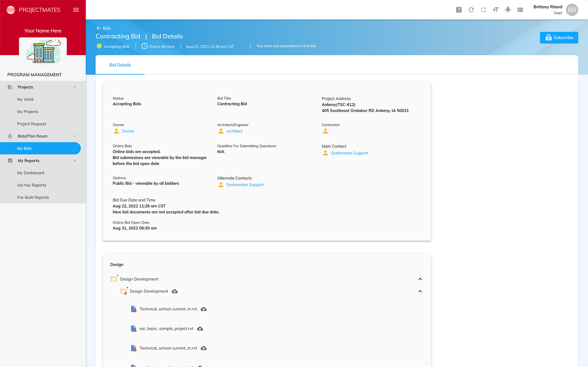Toggle fullscreen mode icon
This screenshot has width=588, height=367.
[x=483, y=10]
